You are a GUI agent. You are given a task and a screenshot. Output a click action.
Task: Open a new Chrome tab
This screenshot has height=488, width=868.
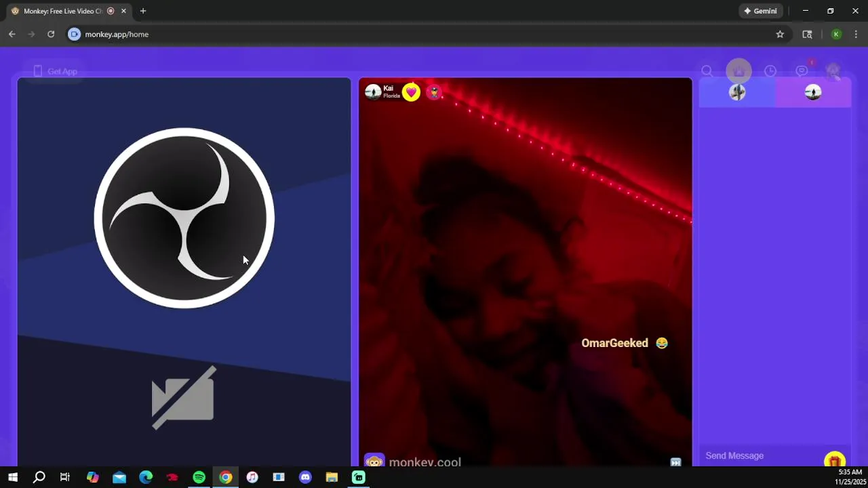pyautogui.click(x=142, y=11)
